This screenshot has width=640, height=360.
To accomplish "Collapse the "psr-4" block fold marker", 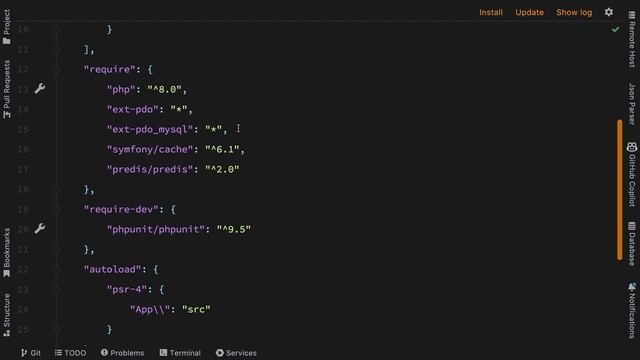I will 56,289.
